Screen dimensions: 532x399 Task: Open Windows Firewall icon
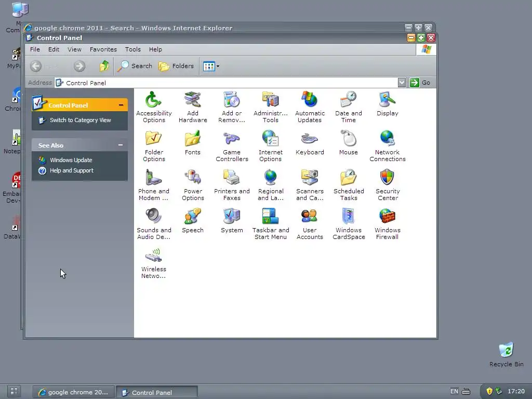(387, 224)
